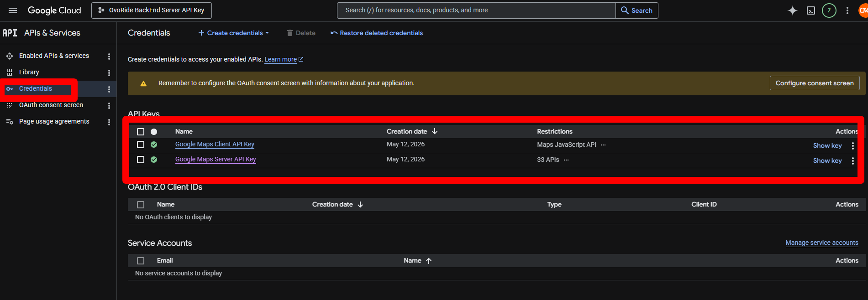Open actions menu for Google Maps Server API Key
Image resolution: width=868 pixels, height=300 pixels.
[x=852, y=161]
